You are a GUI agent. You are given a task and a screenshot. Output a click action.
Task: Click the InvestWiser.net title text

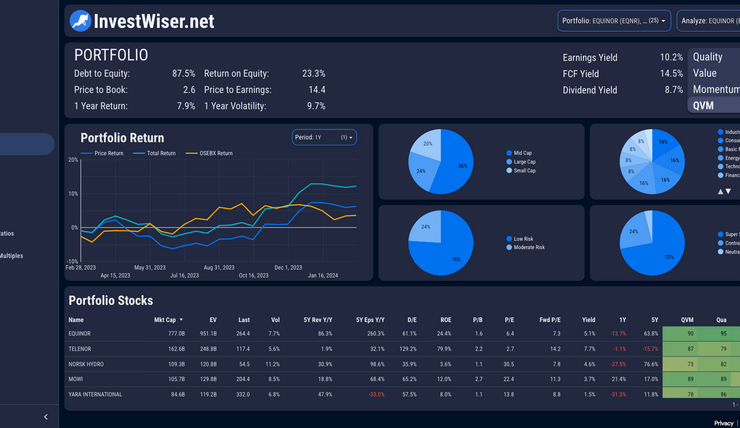coord(154,21)
